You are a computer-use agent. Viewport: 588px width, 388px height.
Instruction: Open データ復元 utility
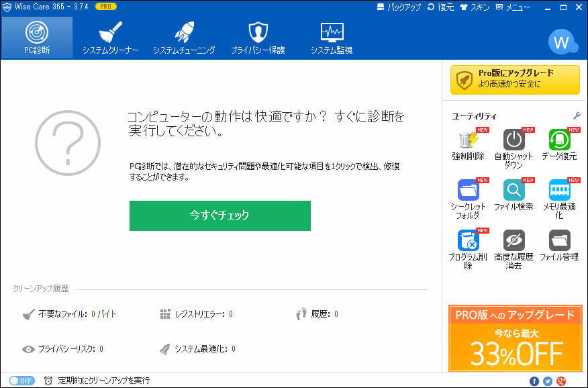click(559, 145)
